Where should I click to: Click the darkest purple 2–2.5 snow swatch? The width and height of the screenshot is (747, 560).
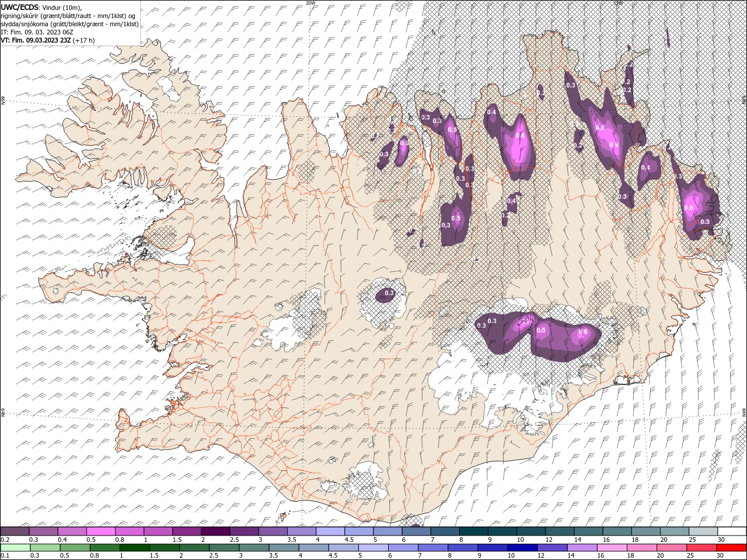pyautogui.click(x=215, y=531)
